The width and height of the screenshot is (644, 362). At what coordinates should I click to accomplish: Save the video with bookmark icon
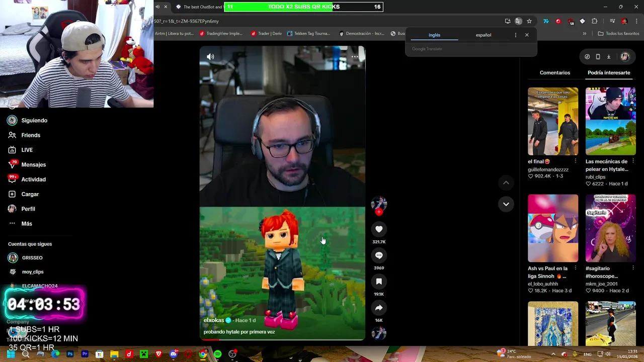pos(379,282)
